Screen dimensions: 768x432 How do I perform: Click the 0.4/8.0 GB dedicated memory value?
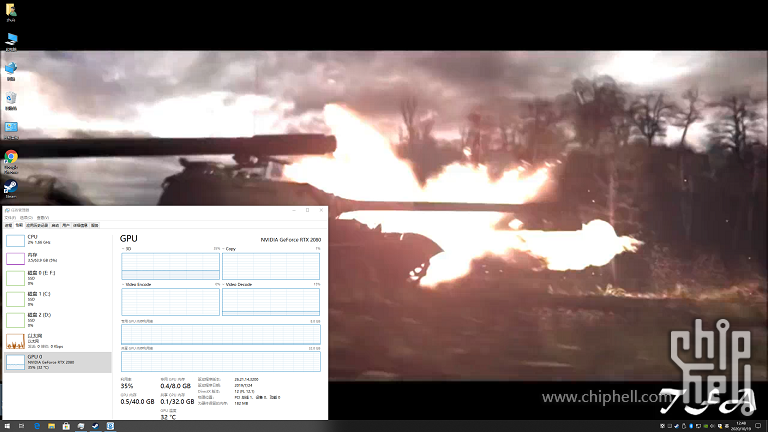click(175, 386)
